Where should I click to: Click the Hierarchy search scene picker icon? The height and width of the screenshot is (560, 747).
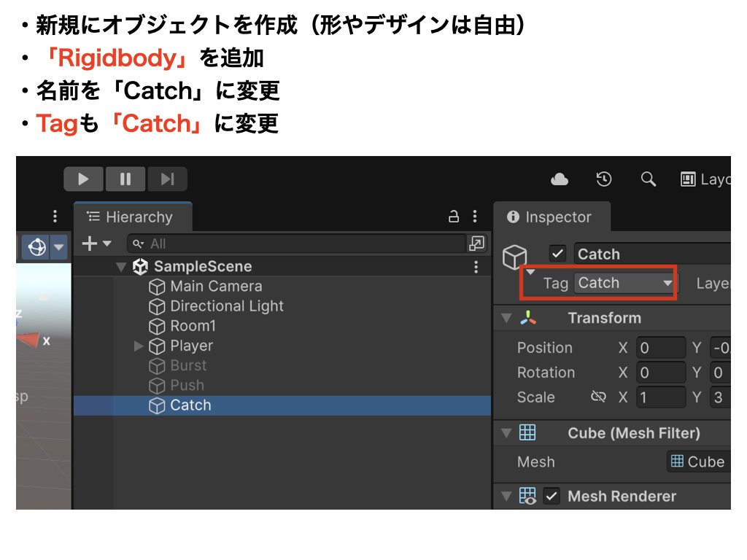tap(476, 244)
